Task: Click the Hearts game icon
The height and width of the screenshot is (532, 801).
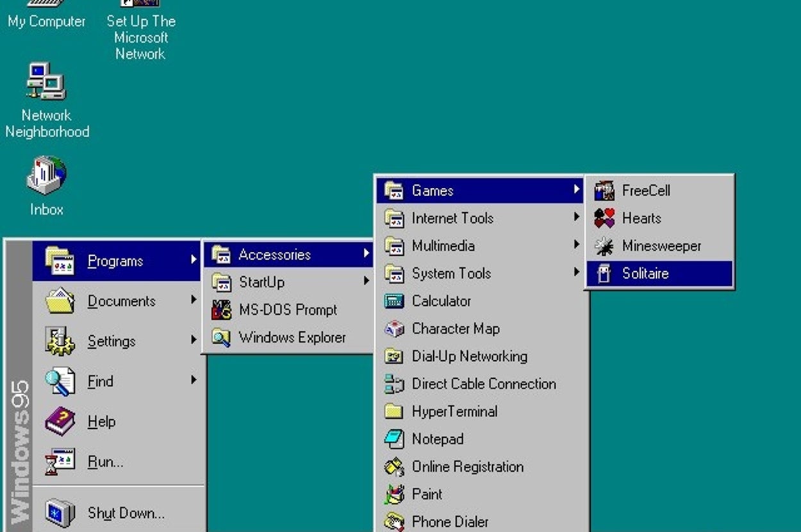Action: coord(604,219)
